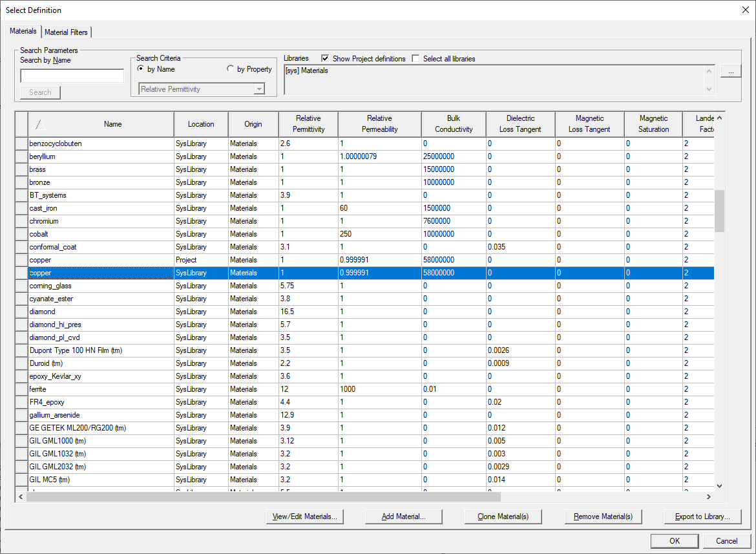
Task: Click the libraries browse ellipsis button
Action: (730, 72)
